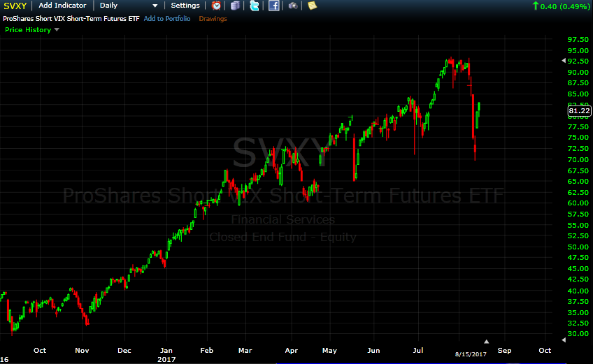
Task: Click the 50.00 price axis label
Action: point(578,247)
